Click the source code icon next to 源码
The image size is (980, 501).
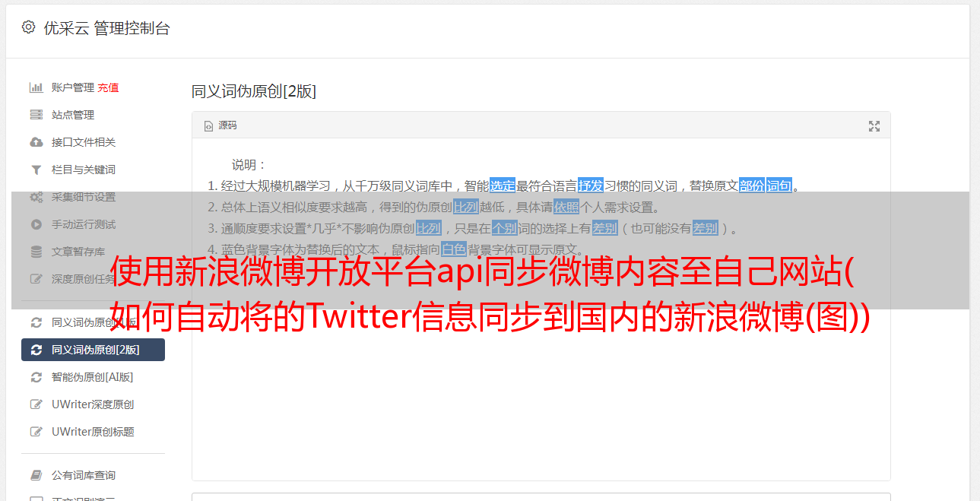pos(208,126)
